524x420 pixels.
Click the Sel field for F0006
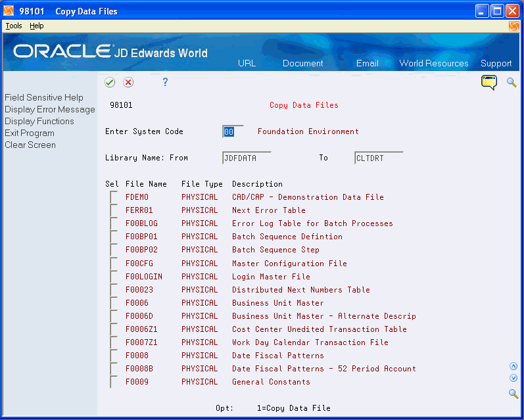pos(114,303)
